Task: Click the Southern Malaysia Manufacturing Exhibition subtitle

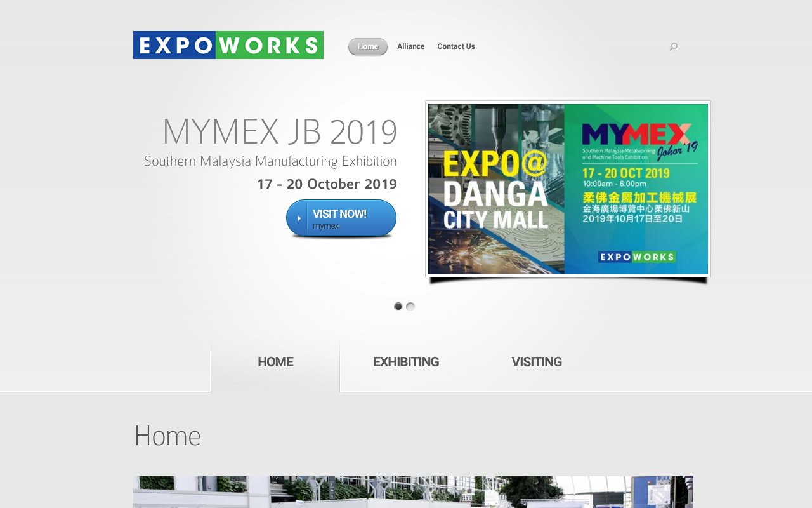Action: point(270,161)
